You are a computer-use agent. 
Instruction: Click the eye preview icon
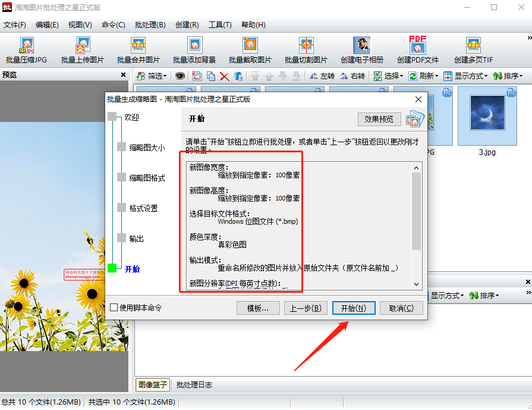[180, 76]
